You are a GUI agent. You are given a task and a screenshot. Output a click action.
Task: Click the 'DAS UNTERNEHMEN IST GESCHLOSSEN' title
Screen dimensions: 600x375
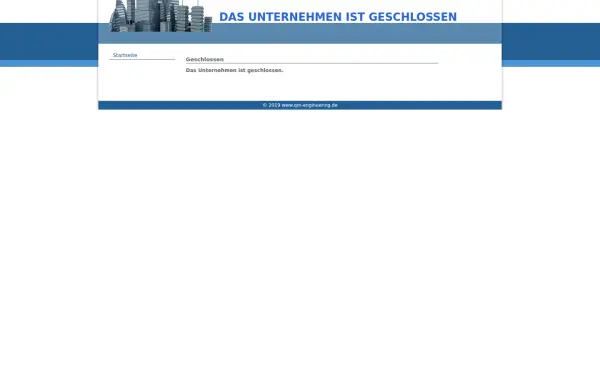(x=338, y=17)
